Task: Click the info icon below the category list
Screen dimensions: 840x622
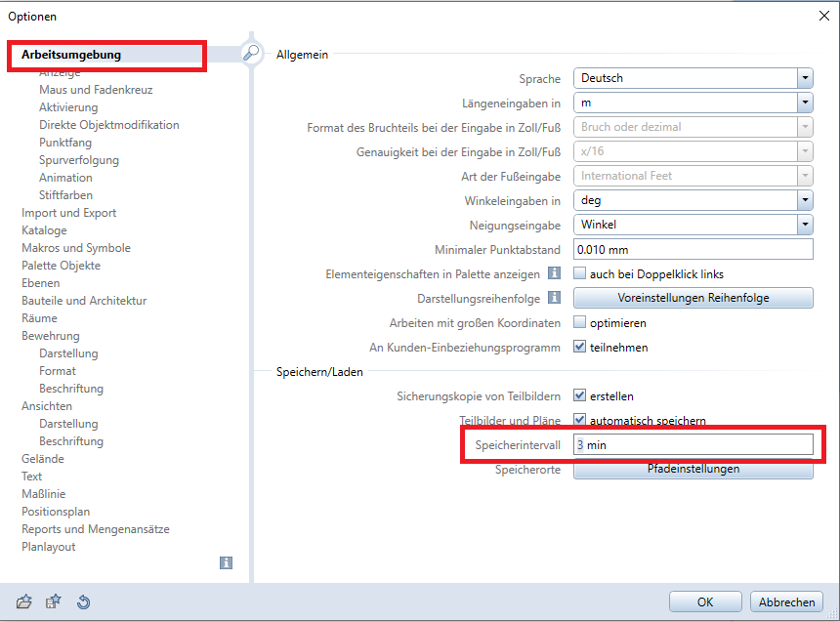Action: 226,562
